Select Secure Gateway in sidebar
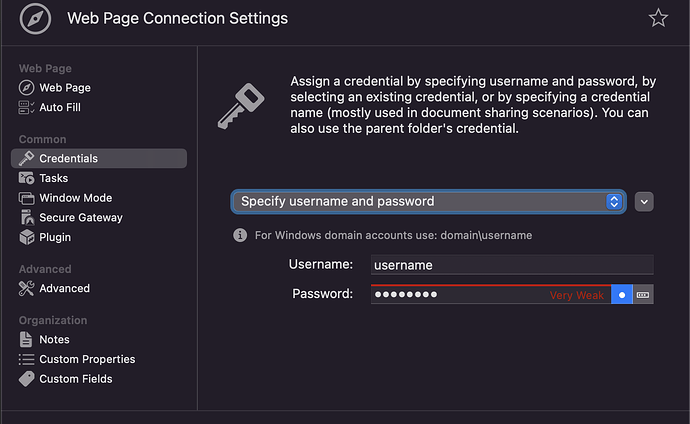Viewport: 690px width, 424px height. pos(80,217)
